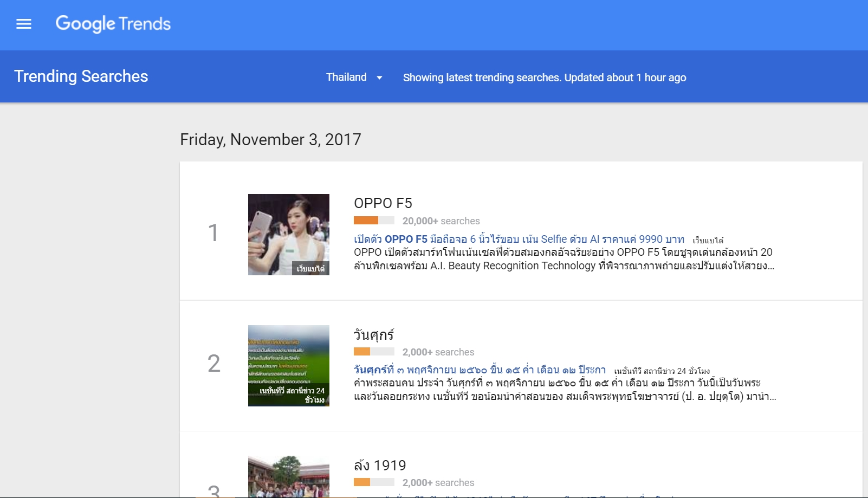
Task: Open the ลัง 1919 thumbnail image
Action: click(x=288, y=477)
